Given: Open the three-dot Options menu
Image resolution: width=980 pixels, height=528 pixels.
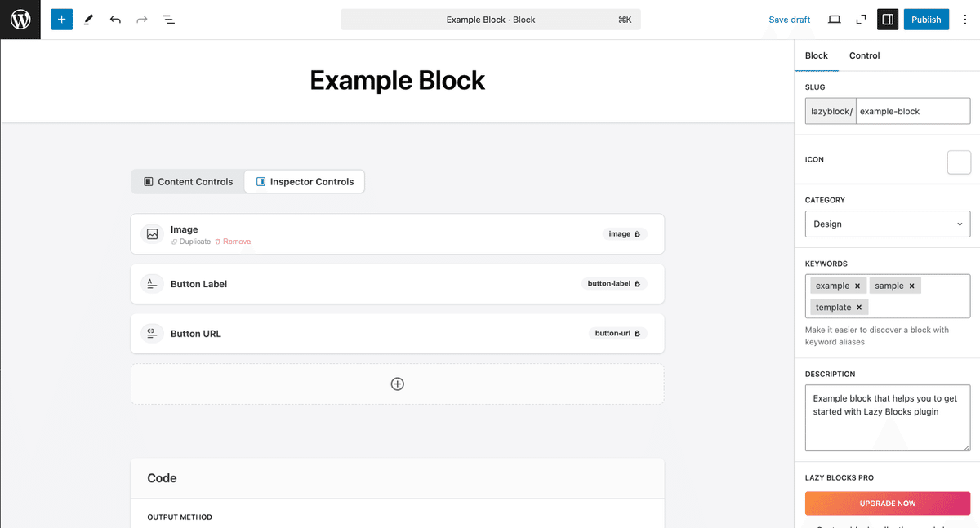Looking at the screenshot, I should click(x=965, y=19).
